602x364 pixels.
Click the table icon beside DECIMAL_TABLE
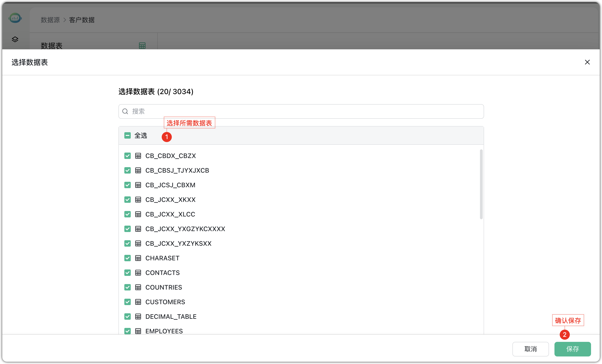[138, 317]
